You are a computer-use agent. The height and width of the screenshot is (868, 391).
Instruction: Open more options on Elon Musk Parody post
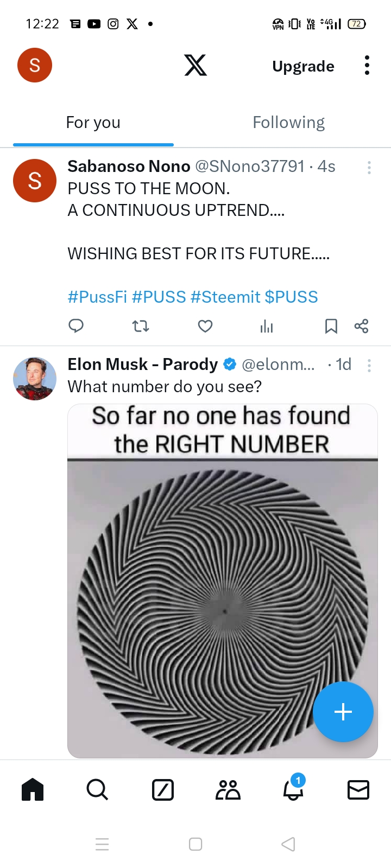[369, 366]
